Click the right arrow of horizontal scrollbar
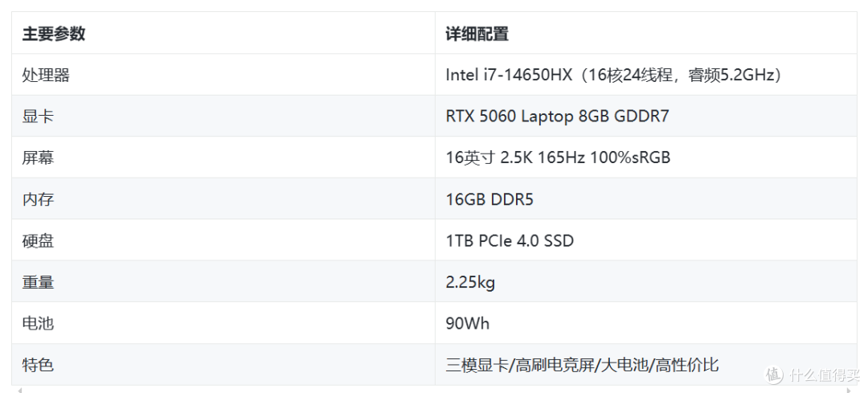The height and width of the screenshot is (393, 868). coord(850,391)
